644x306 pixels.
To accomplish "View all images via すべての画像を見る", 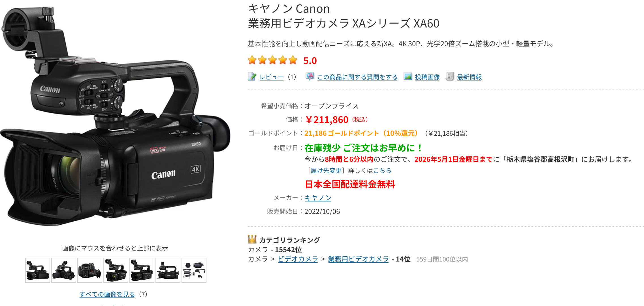I will pos(107,294).
